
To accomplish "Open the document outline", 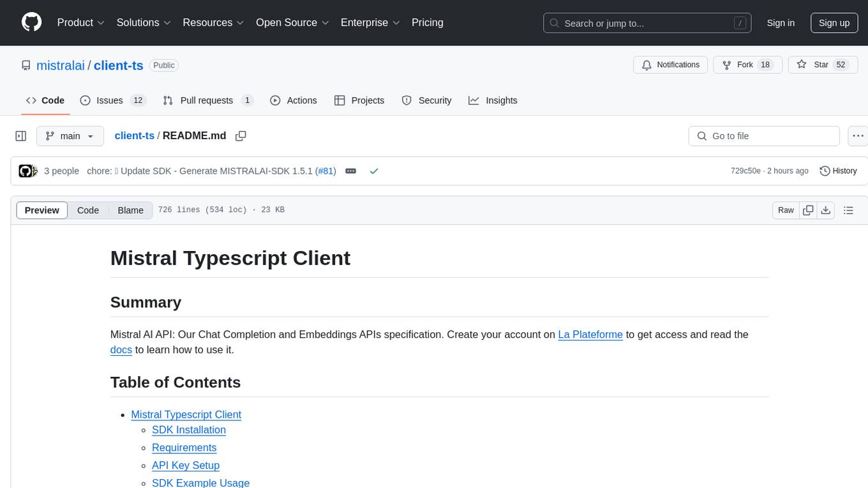I will pos(848,210).
